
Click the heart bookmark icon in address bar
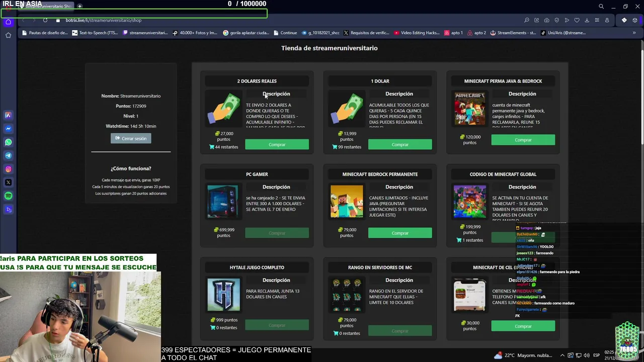coord(577,20)
